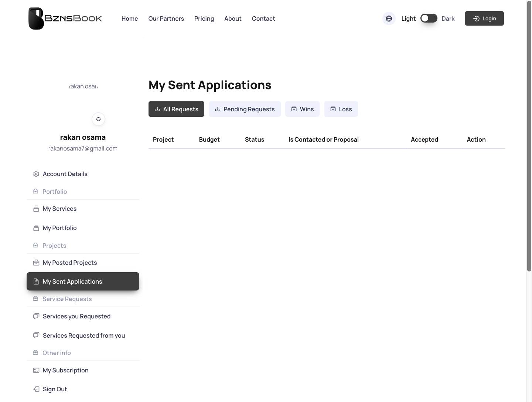
Task: Click the My Posted Projects briefcase icon
Action: 36,263
